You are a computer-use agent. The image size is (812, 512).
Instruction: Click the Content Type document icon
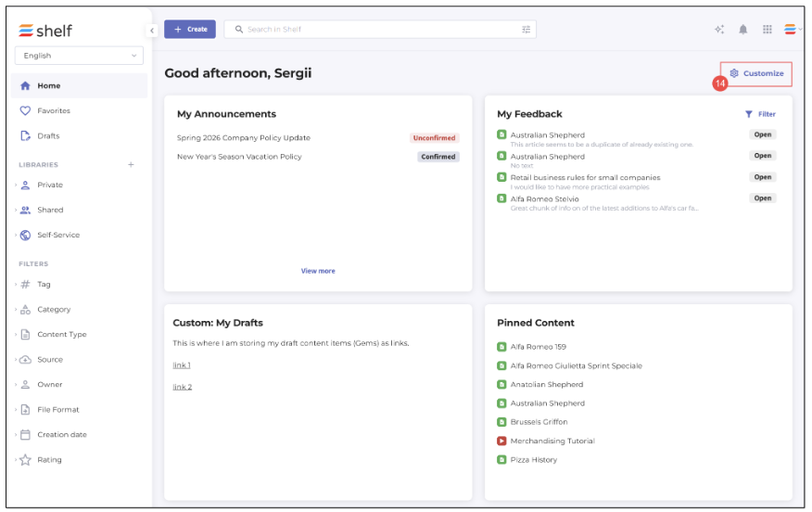(25, 334)
